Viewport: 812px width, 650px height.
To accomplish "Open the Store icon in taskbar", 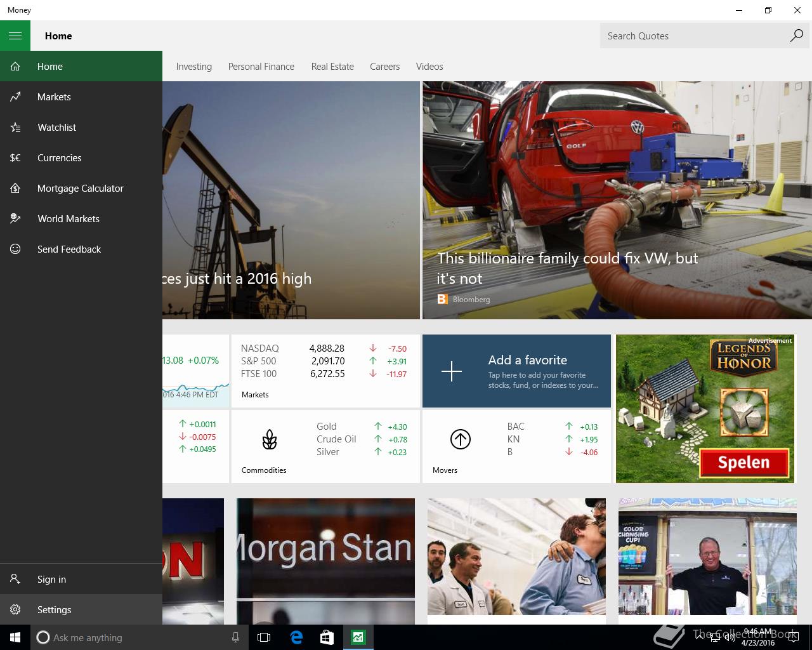I will coord(327,637).
